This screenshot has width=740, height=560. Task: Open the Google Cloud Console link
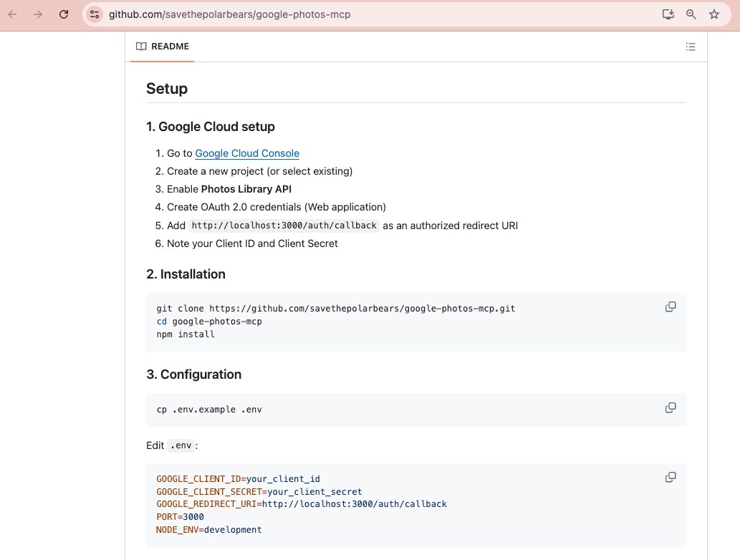pos(247,153)
